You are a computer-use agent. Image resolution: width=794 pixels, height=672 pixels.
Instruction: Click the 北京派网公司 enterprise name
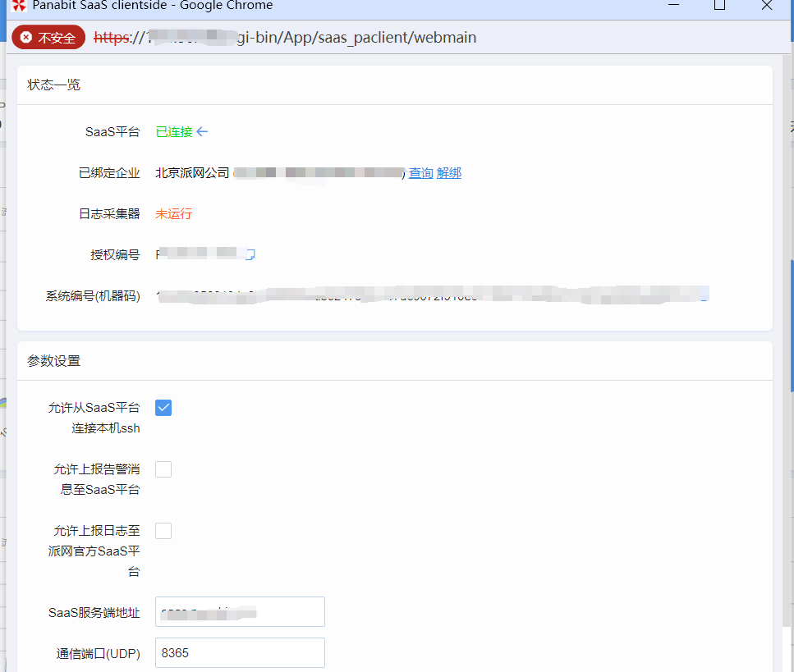[x=192, y=173]
